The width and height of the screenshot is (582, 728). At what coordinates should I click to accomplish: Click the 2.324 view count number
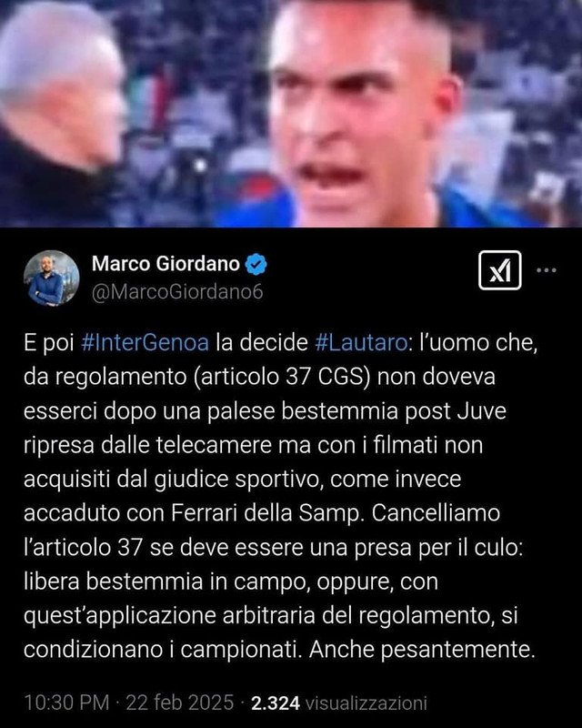pos(276,703)
